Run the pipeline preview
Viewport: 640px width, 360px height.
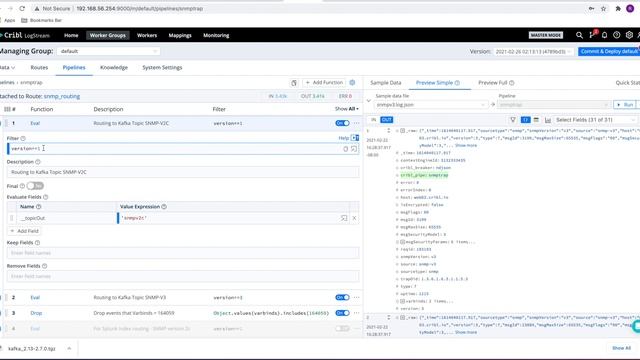tap(625, 105)
